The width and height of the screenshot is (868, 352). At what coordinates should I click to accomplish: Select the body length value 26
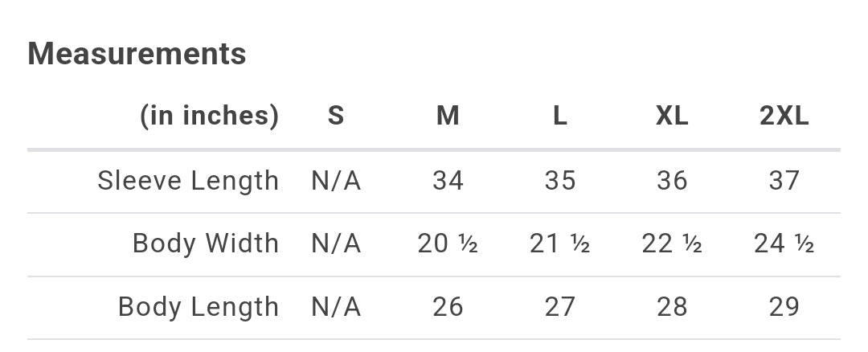point(448,306)
